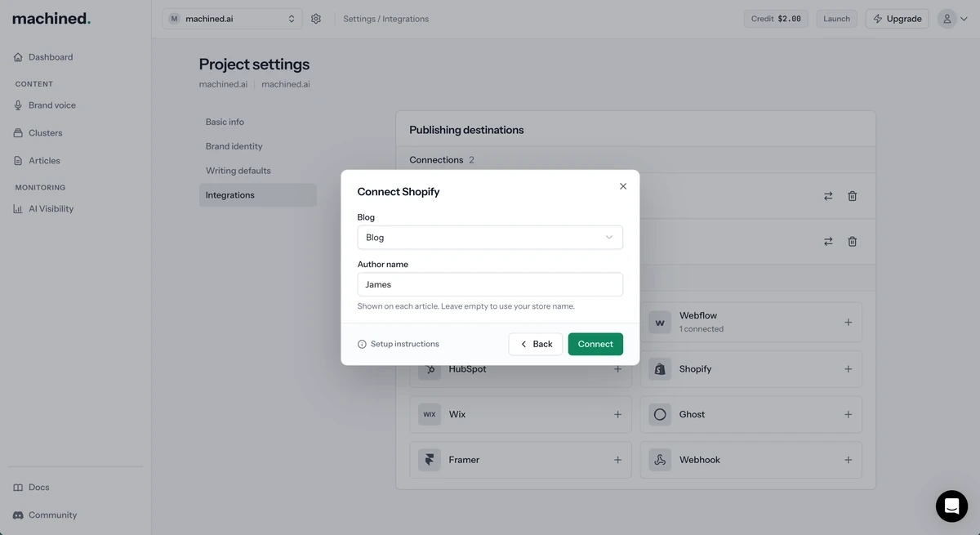Open Docs book icon
The image size is (980, 535).
pyautogui.click(x=18, y=488)
